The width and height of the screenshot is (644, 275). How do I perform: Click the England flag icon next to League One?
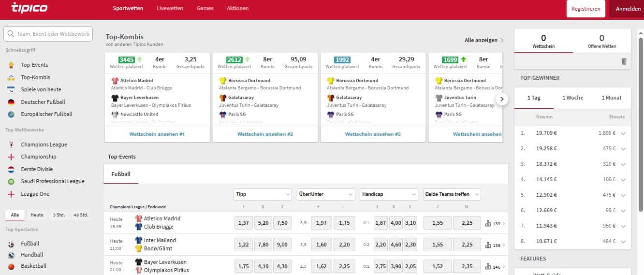click(11, 194)
